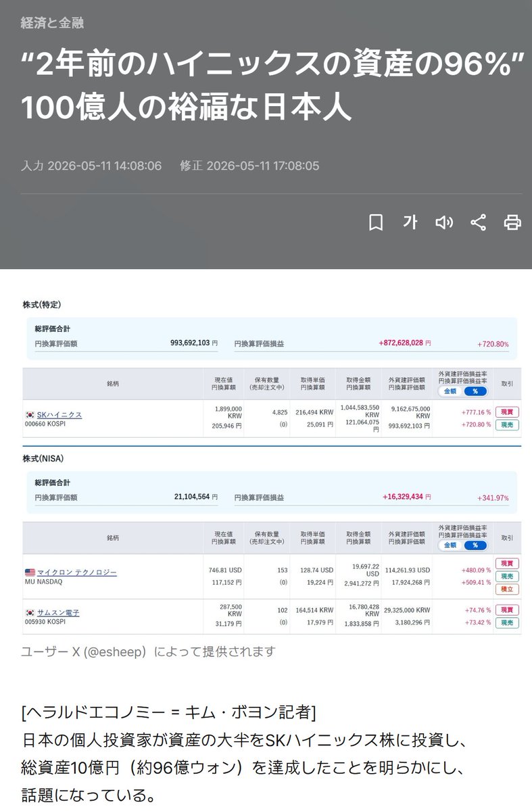
Task: Click Micron gain +480.09 %
Action: (475, 570)
